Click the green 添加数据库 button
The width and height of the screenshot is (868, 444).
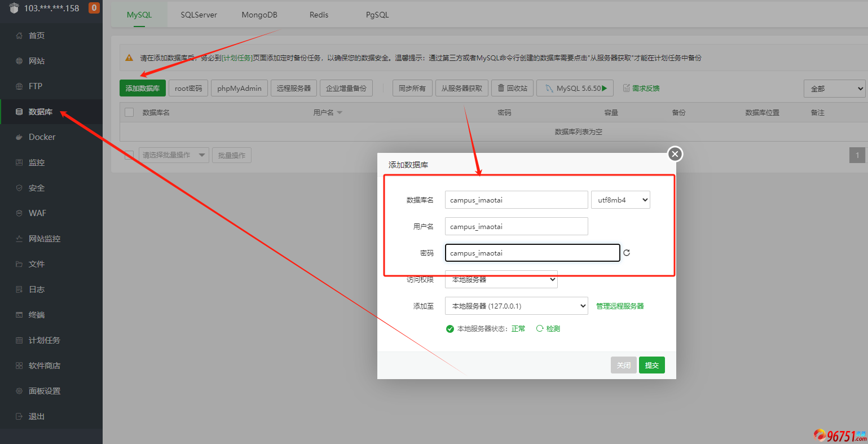point(143,88)
